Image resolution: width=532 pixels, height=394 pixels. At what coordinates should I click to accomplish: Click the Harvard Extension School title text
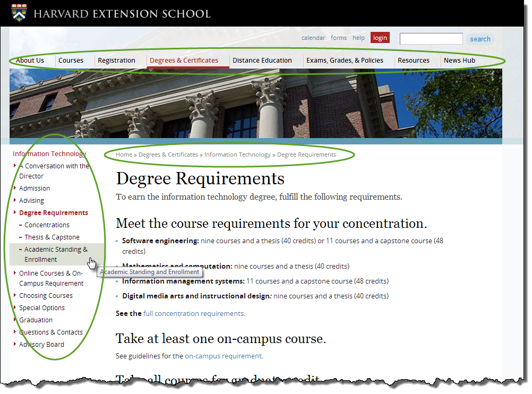[x=122, y=14]
